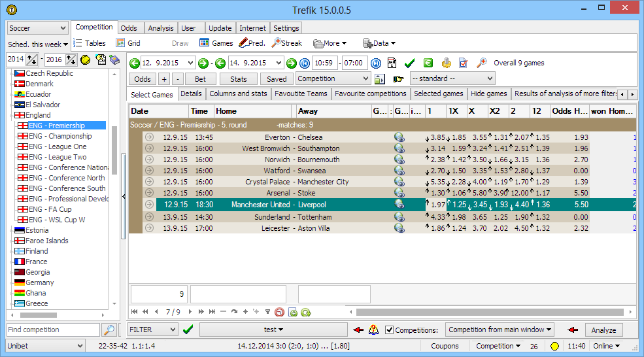Switch to the Details sub-tab
The image size is (644, 357).
191,93
